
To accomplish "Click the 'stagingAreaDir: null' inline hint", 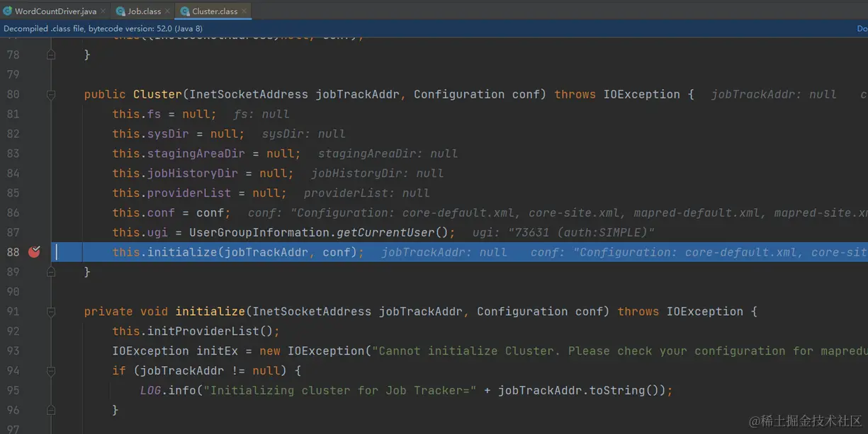I will click(x=388, y=154).
